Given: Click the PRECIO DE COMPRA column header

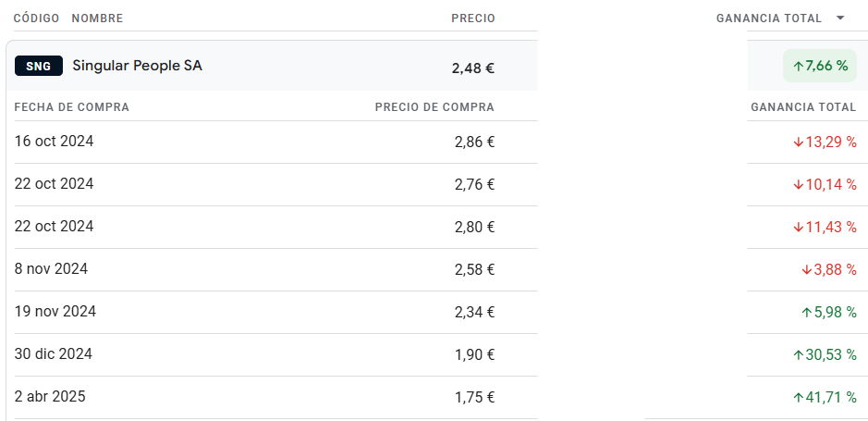Looking at the screenshot, I should pyautogui.click(x=434, y=107).
